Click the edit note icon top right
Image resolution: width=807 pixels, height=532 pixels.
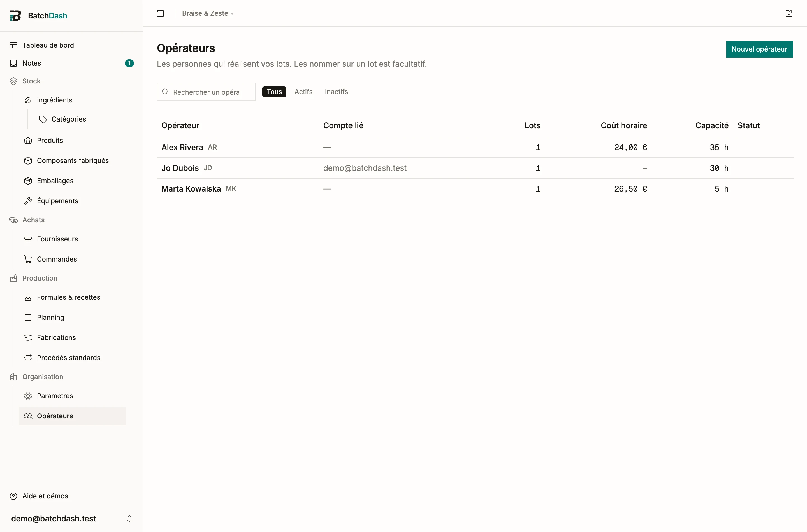click(789, 13)
